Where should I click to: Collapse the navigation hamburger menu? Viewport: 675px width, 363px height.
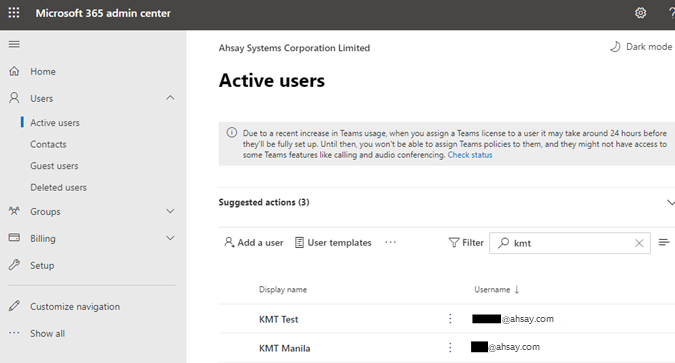coord(14,44)
